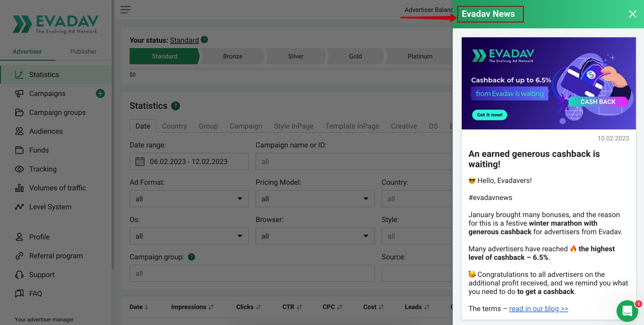The height and width of the screenshot is (325, 644).
Task: Click the Tracking eye icon
Action: (x=19, y=169)
